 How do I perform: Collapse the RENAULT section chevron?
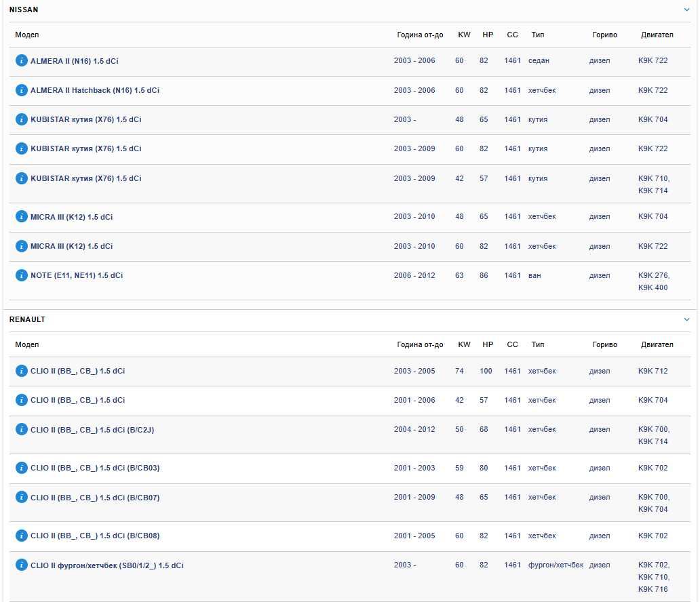coord(686,319)
